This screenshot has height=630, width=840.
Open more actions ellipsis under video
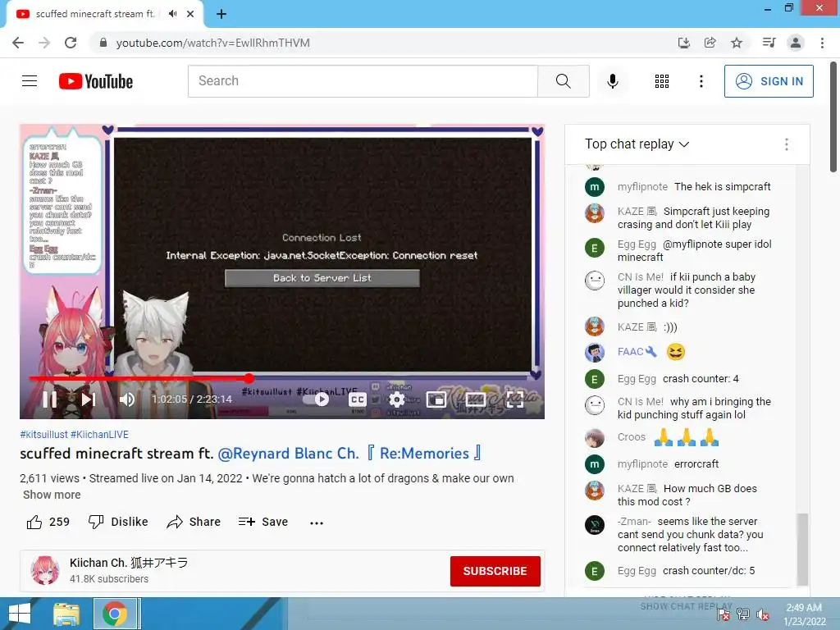click(x=317, y=523)
